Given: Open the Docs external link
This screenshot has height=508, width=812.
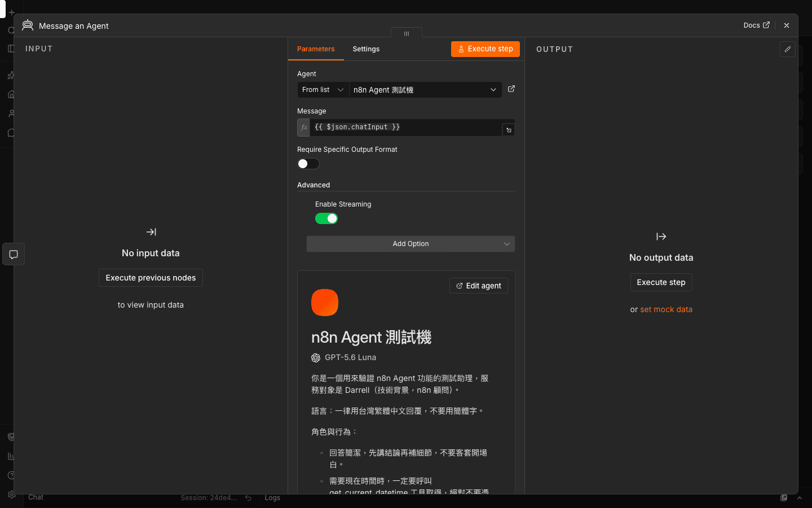Looking at the screenshot, I should click(756, 25).
